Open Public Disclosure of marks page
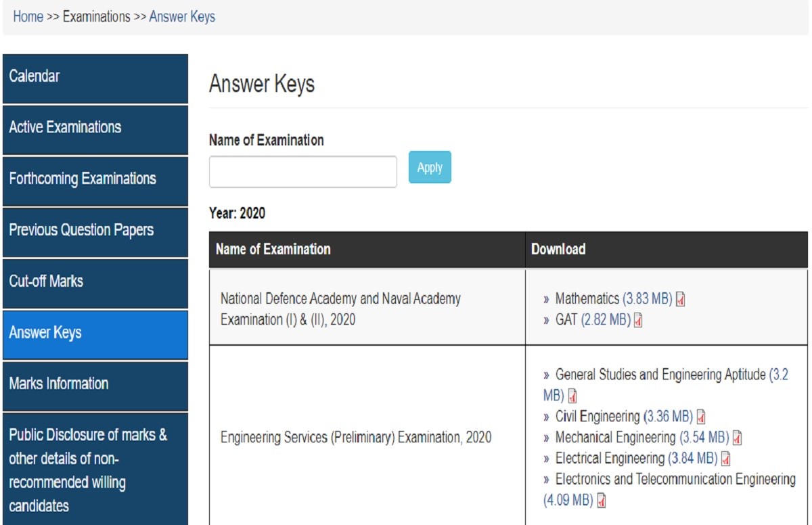The width and height of the screenshot is (812, 525). [x=95, y=470]
